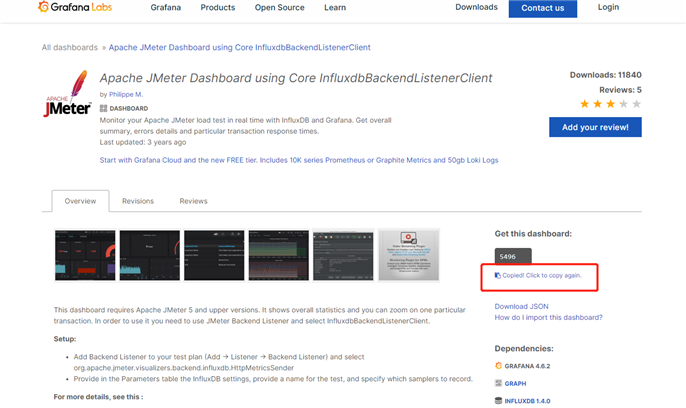Click the Add your review! button
The height and width of the screenshot is (408, 686).
pos(595,127)
